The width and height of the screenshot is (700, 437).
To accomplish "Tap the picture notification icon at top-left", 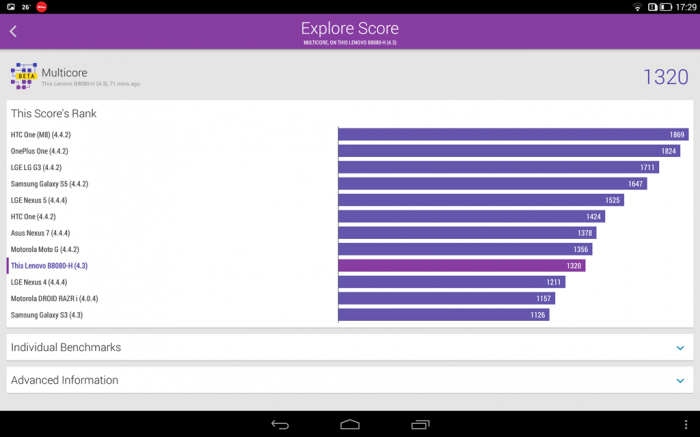I will click(10, 7).
